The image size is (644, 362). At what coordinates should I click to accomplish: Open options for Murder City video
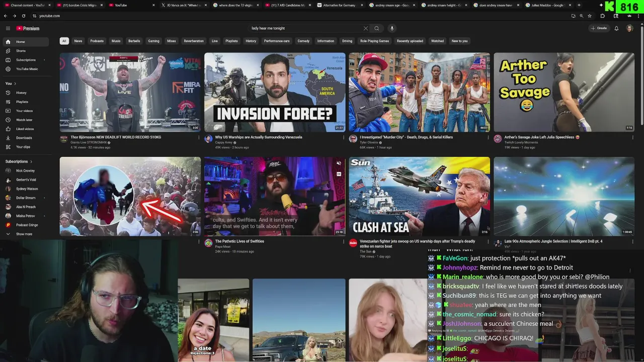[488, 137]
